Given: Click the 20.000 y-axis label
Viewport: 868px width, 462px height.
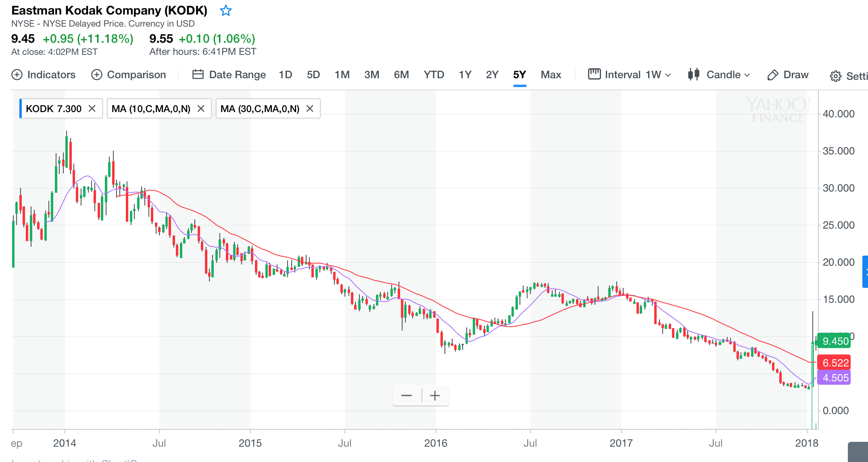Looking at the screenshot, I should tap(839, 262).
